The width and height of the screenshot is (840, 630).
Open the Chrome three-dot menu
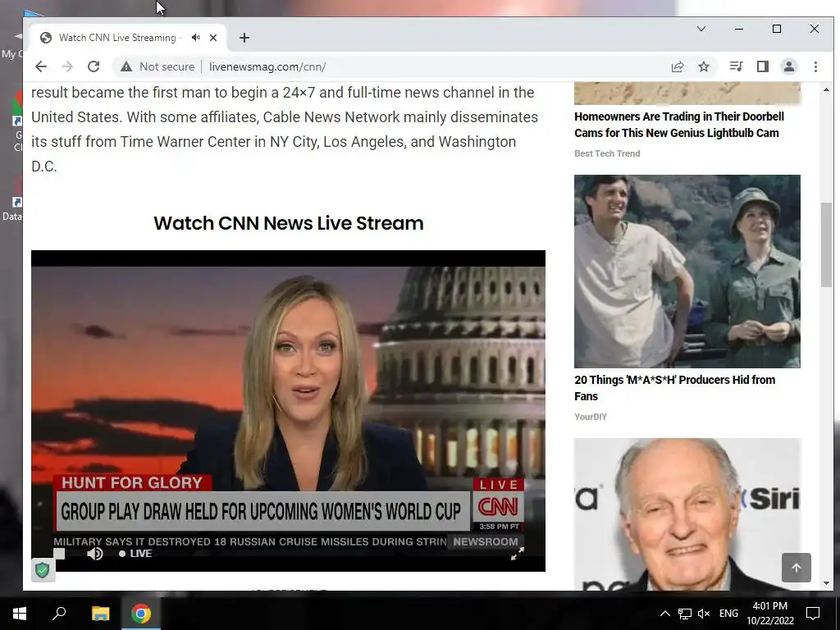(x=815, y=66)
